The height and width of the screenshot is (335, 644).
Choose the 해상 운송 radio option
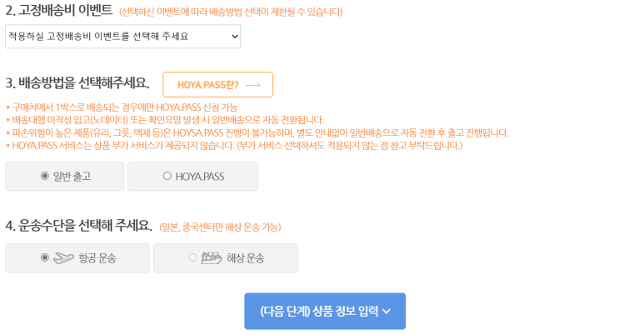pos(192,257)
